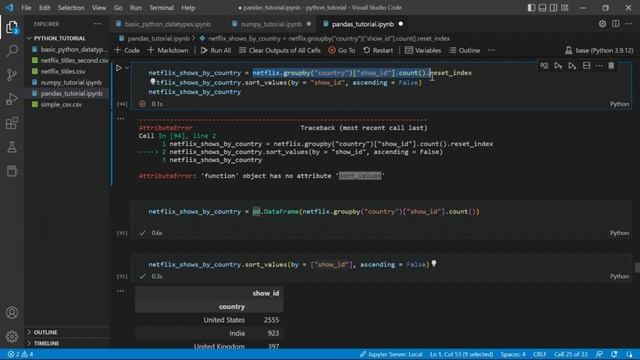This screenshot has height=360, width=640.
Task: Toggle the Panel layout icon
Action: [542, 8]
